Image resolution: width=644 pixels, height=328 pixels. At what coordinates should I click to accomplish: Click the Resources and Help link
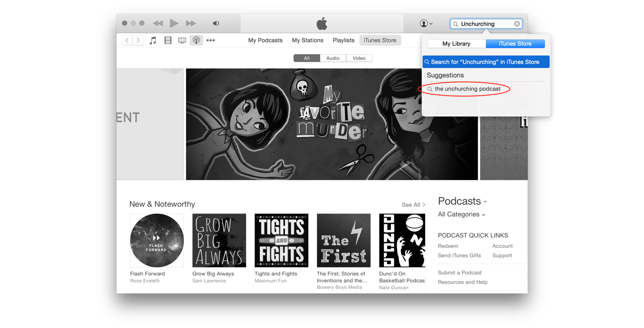coord(462,282)
